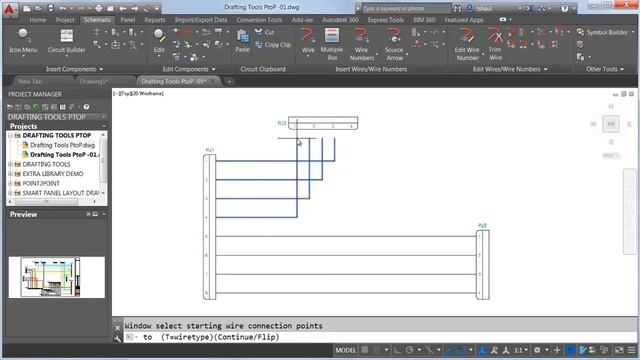The height and width of the screenshot is (360, 640).
Task: Open the Project ribbon tab
Action: pyautogui.click(x=65, y=20)
